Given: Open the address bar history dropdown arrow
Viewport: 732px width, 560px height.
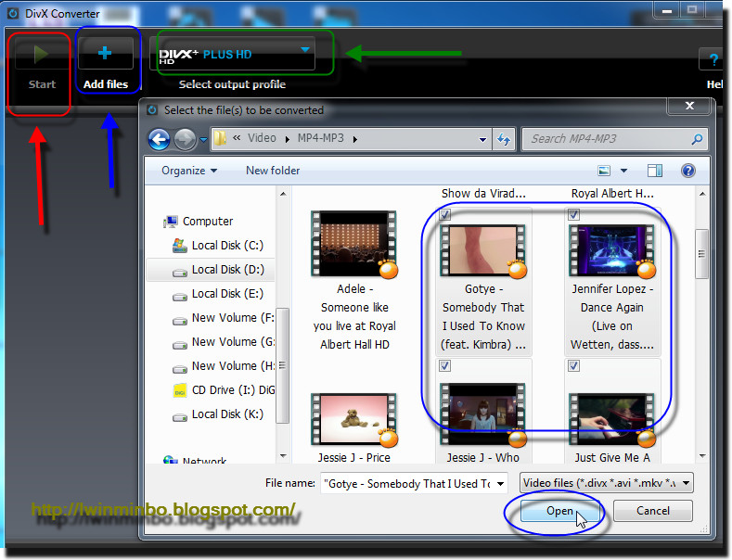Looking at the screenshot, I should coord(482,139).
